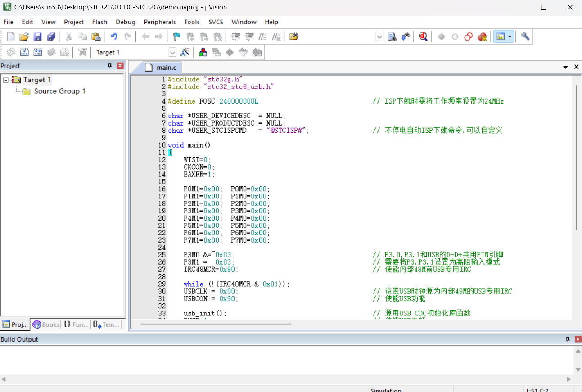Click the Find icon next to search box

(392, 36)
